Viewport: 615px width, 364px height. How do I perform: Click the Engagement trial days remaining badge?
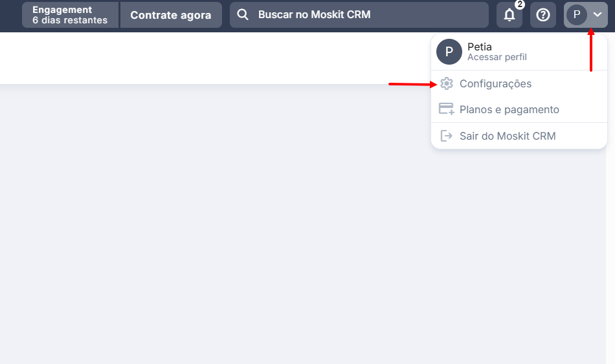[x=70, y=15]
